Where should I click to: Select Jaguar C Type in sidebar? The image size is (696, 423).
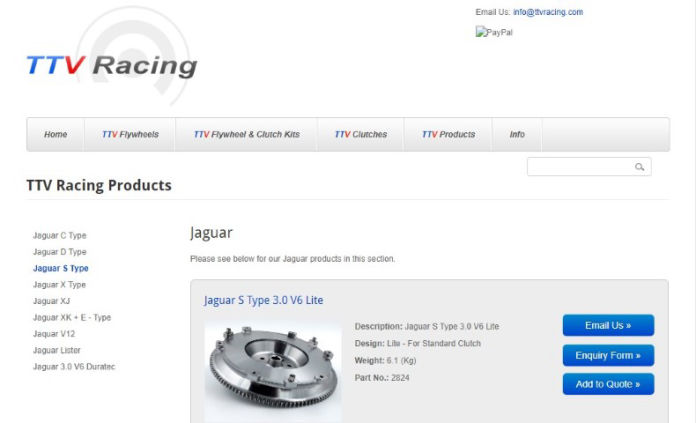[59, 235]
